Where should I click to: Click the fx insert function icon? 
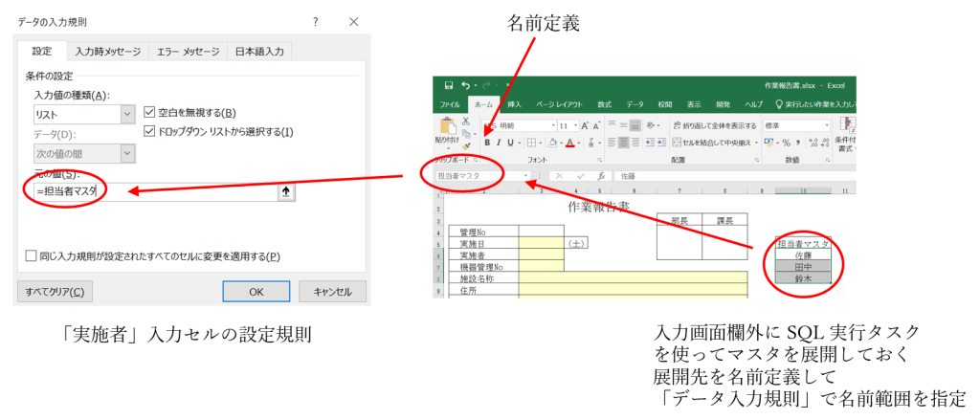[600, 176]
